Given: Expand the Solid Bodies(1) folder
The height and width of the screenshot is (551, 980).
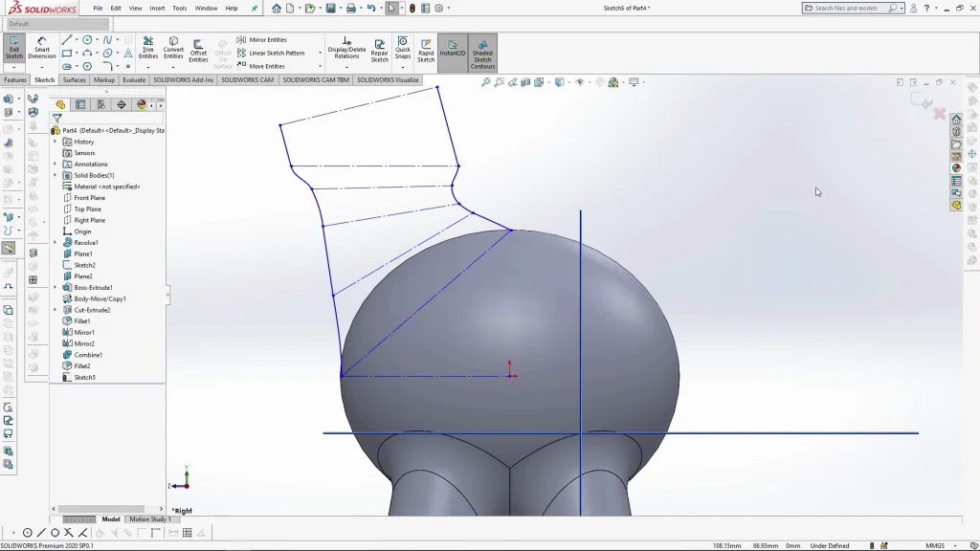Looking at the screenshot, I should (56, 176).
